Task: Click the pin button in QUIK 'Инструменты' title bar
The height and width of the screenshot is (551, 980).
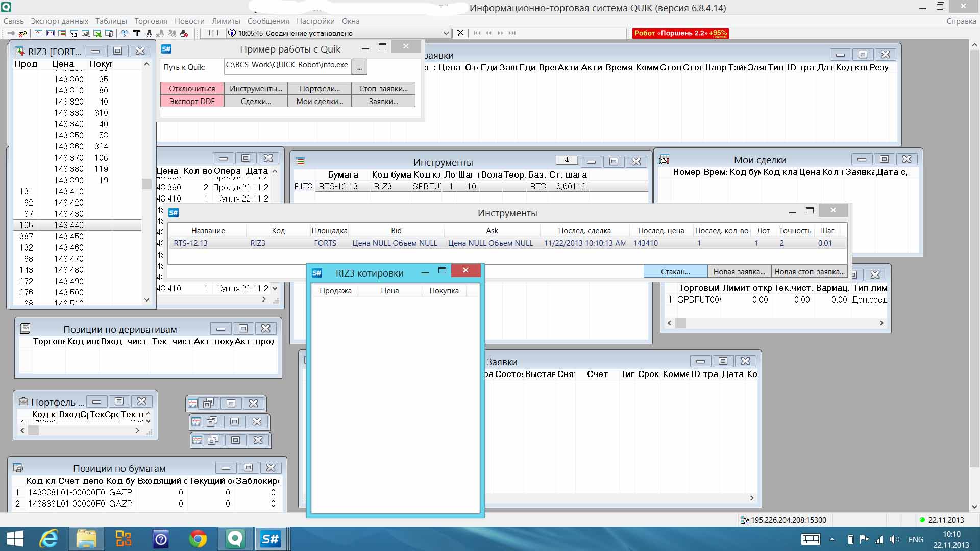Action: 567,160
